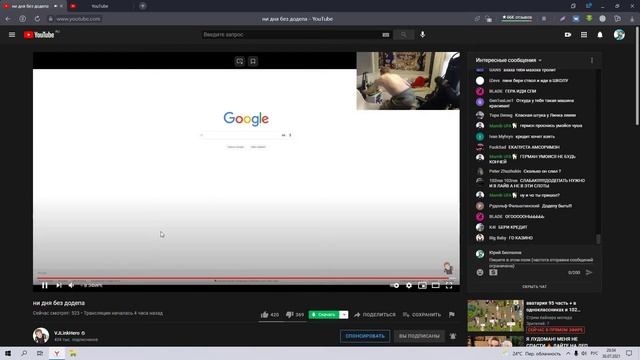The width and height of the screenshot is (640, 360).
Task: Open the YouTube apps grid
Action: coord(584,35)
